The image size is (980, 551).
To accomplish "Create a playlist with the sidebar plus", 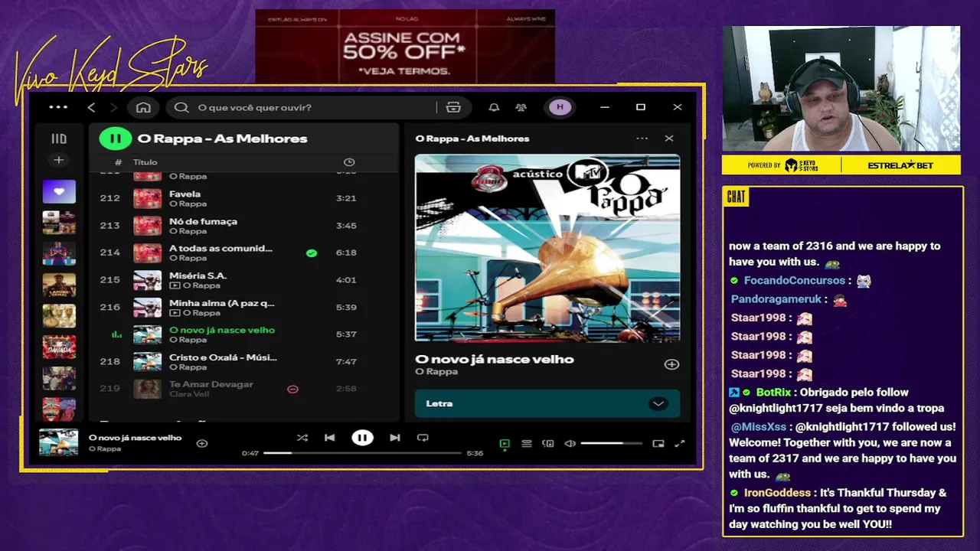I will [58, 160].
